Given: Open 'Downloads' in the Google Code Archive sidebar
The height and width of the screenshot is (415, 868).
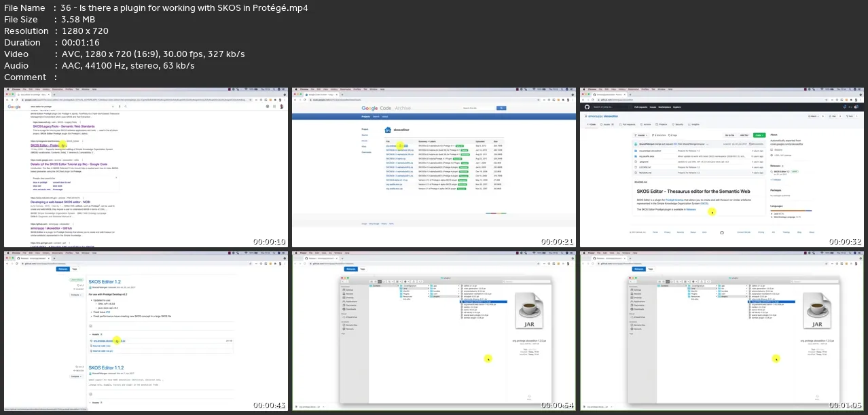Looking at the screenshot, I should coord(366,152).
